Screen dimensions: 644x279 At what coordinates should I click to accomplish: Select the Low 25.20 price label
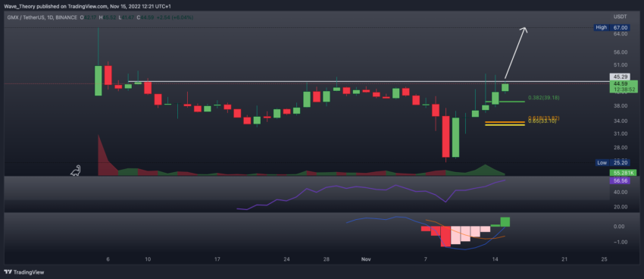(611, 163)
